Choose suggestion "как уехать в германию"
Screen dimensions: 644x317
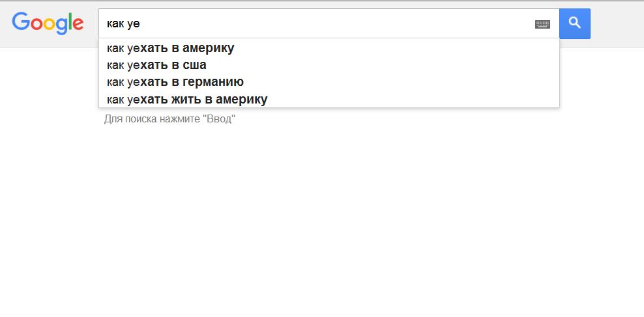tap(329, 82)
